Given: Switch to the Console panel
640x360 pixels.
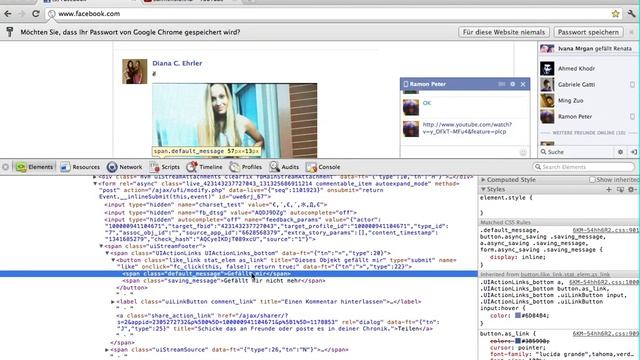Looking at the screenshot, I should pyautogui.click(x=323, y=167).
